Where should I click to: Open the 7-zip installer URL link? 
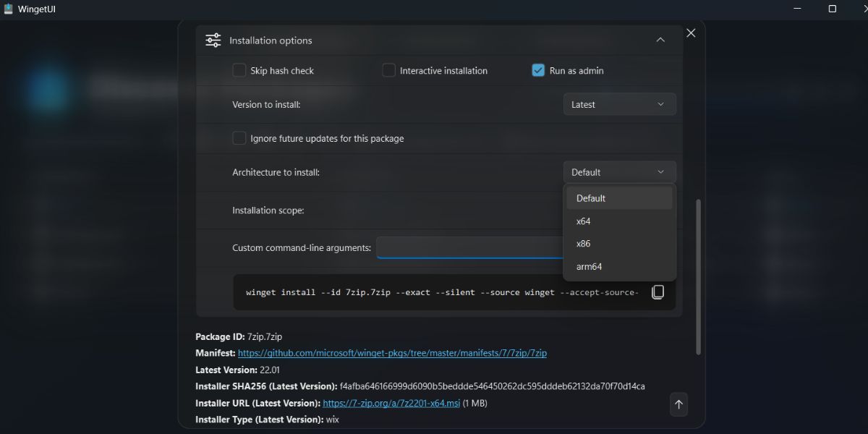click(x=391, y=403)
